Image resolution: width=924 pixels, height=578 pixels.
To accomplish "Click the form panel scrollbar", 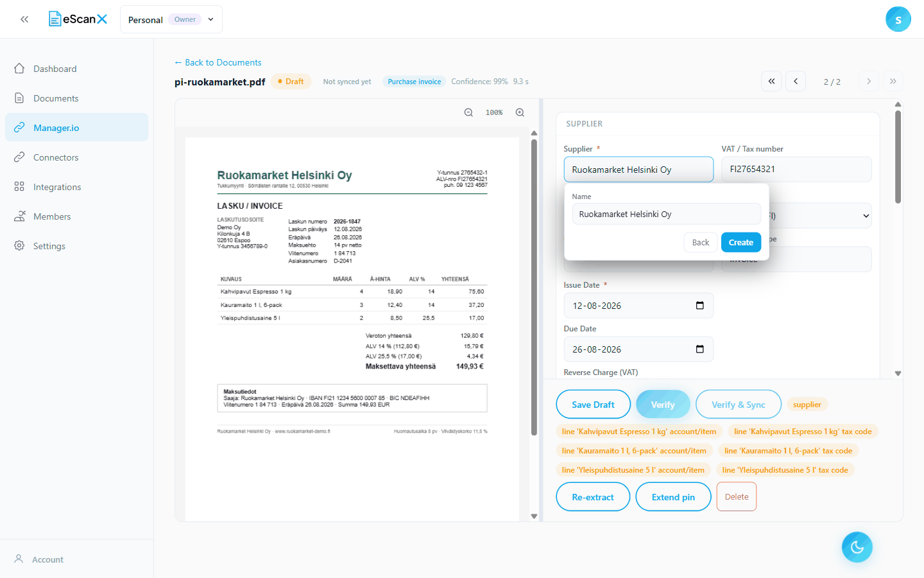I will (898, 157).
